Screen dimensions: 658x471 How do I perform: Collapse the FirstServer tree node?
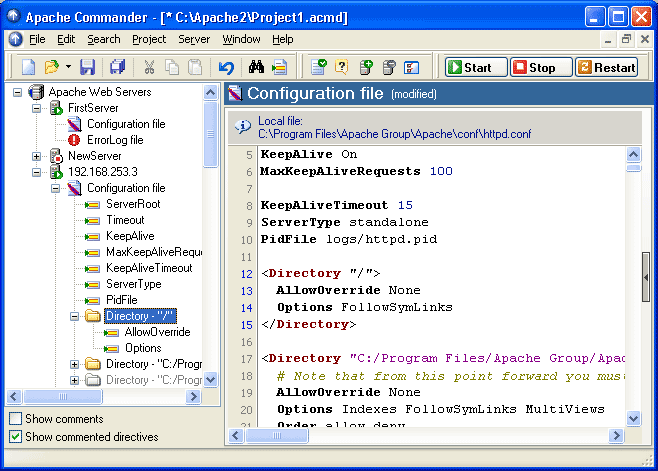37,108
